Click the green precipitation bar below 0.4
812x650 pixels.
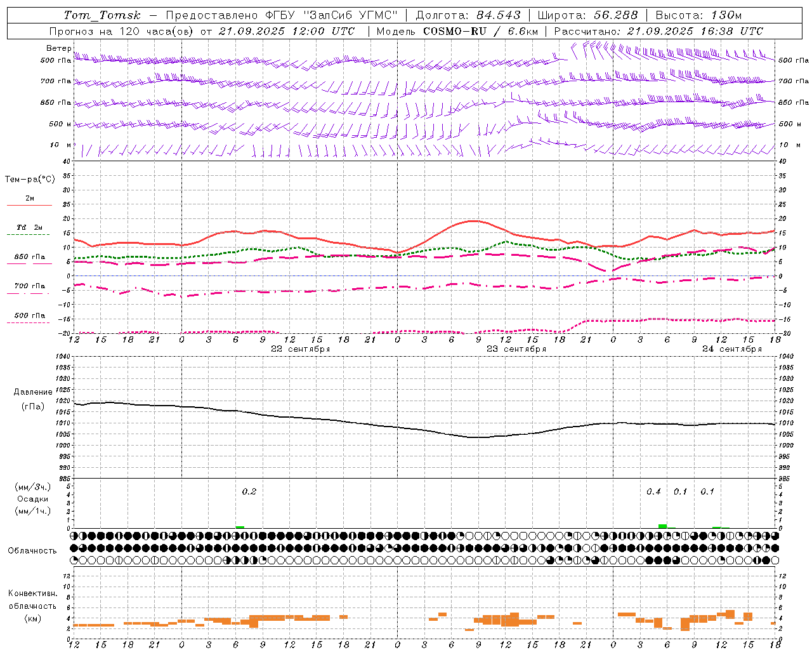662,526
